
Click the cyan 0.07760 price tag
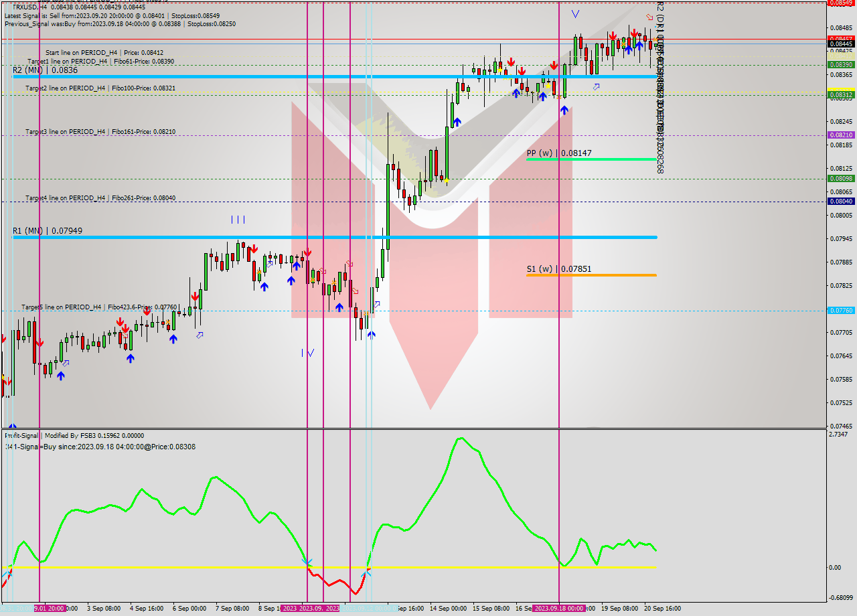(x=841, y=311)
